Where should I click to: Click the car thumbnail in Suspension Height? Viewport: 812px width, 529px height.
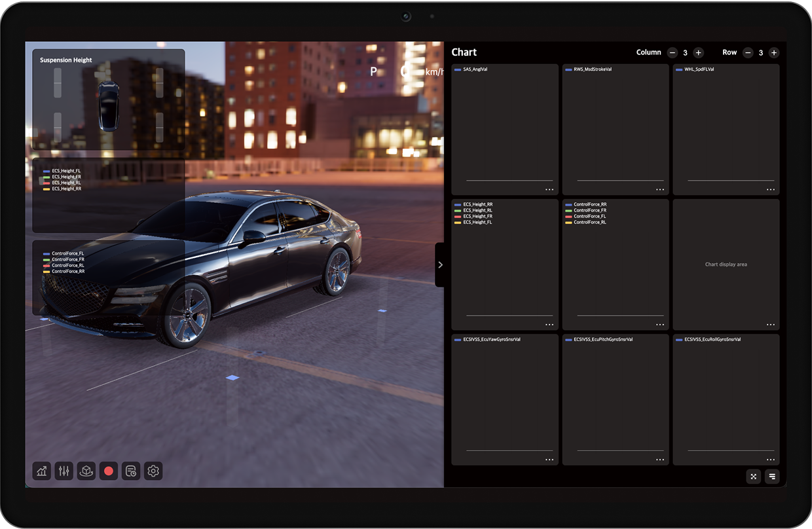click(x=109, y=105)
